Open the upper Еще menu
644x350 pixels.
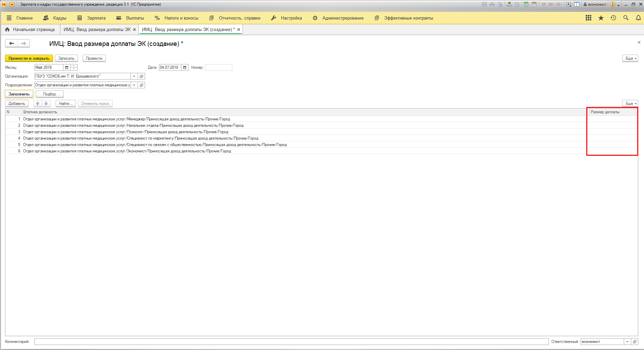(x=630, y=58)
